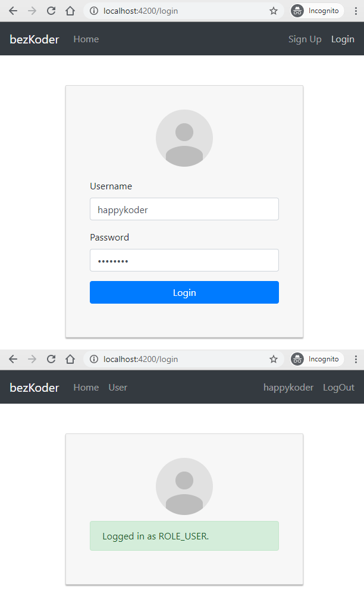
Task: Bookmark page with star in top address bar
Action: [x=273, y=11]
